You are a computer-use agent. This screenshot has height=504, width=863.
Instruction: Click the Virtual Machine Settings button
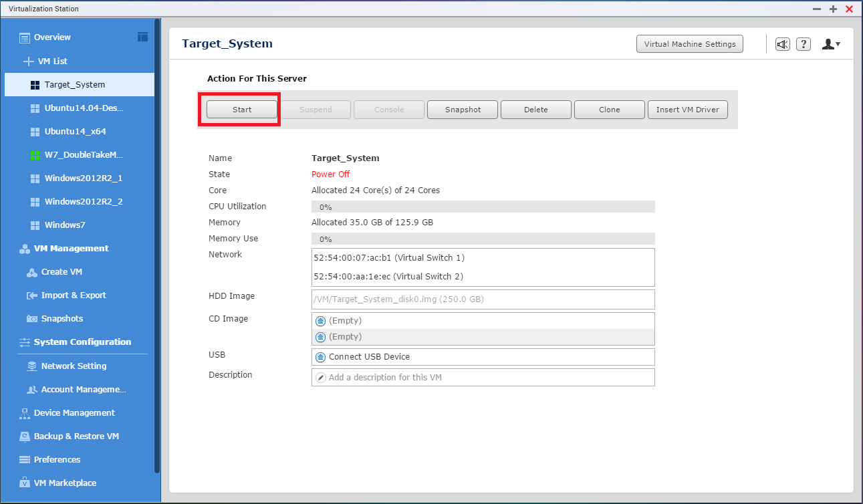click(689, 44)
